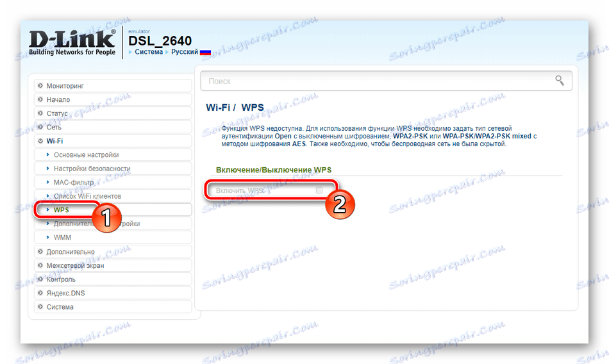Open the Русский language dropdown
This screenshot has height=364, width=609.
[185, 52]
